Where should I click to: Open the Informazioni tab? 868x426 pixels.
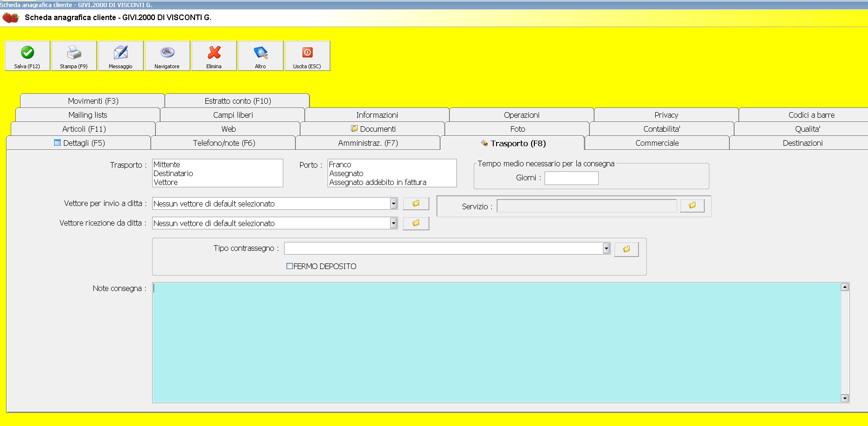[377, 115]
